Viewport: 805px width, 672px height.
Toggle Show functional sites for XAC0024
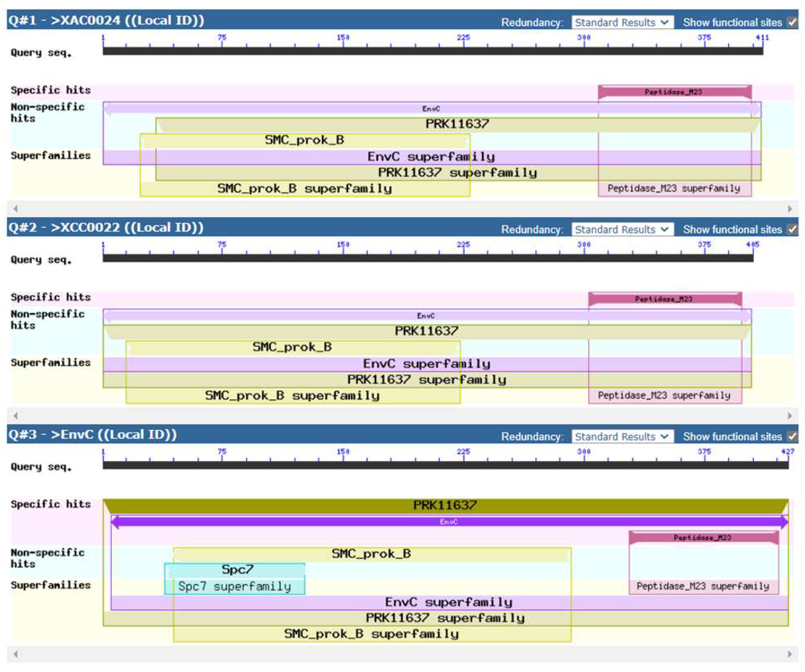(792, 22)
